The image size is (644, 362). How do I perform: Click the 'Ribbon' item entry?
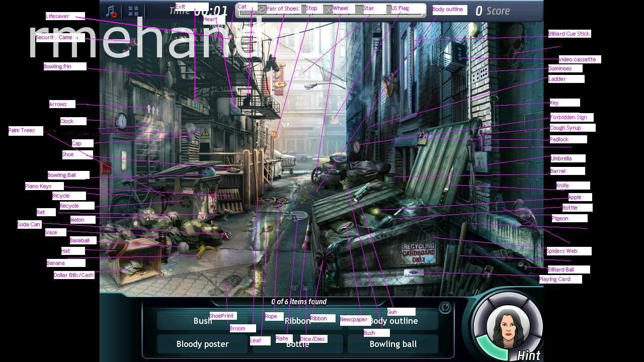297,321
